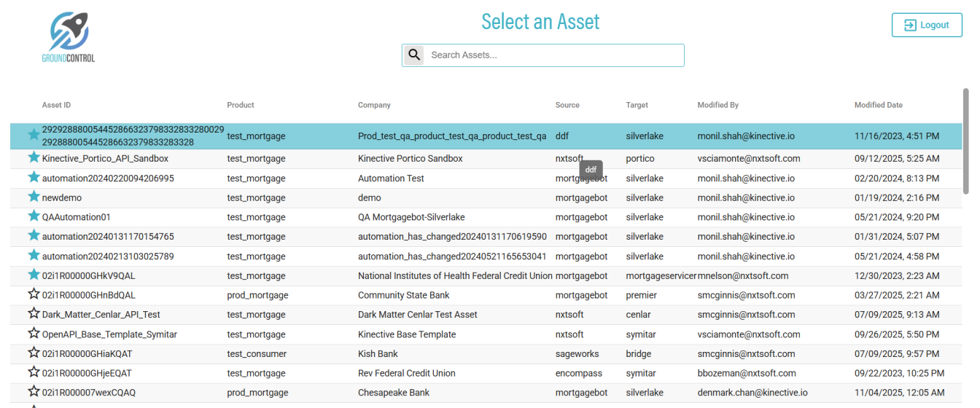Sort by the Asset ID column header
Image resolution: width=980 pixels, height=408 pixels.
click(56, 105)
